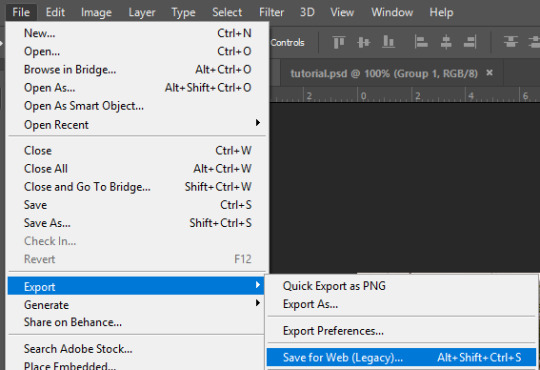Choose the Save menu item

[x=137, y=205]
